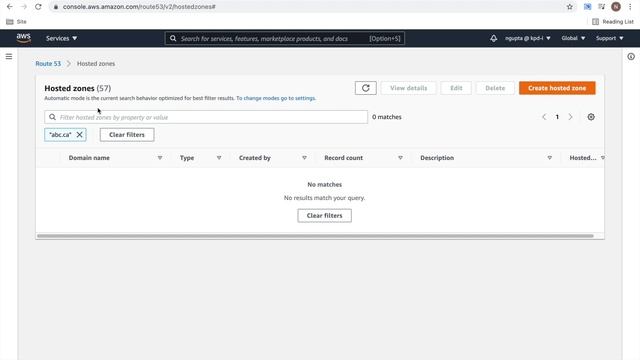Go to the AWS console home logo
640x360 pixels.
pyautogui.click(x=24, y=38)
